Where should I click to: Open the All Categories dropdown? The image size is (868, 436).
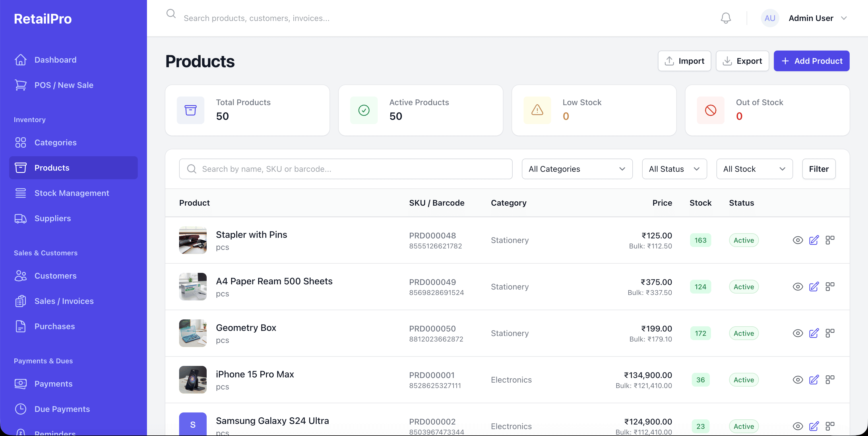577,169
